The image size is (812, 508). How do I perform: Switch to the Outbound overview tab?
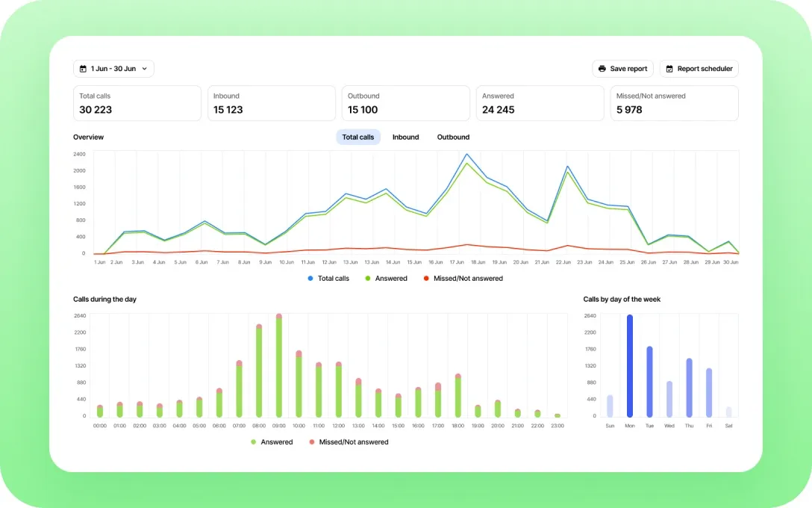click(453, 137)
